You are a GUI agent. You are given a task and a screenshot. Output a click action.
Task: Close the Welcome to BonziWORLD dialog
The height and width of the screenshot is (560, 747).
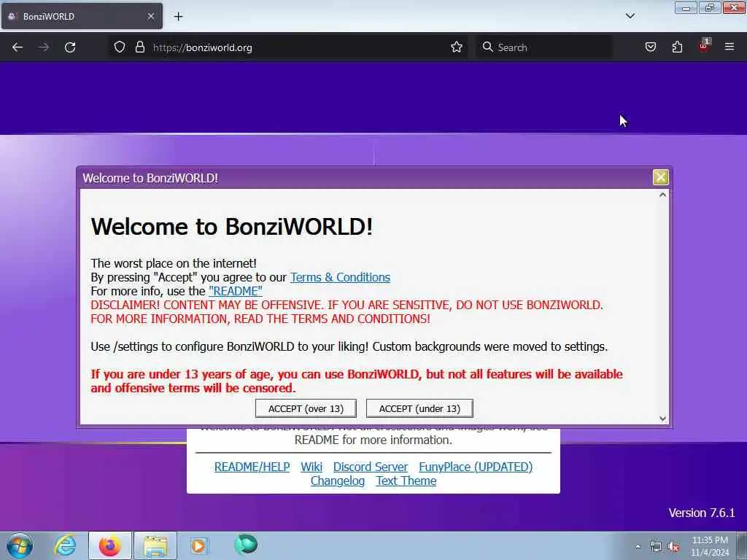[x=660, y=177]
